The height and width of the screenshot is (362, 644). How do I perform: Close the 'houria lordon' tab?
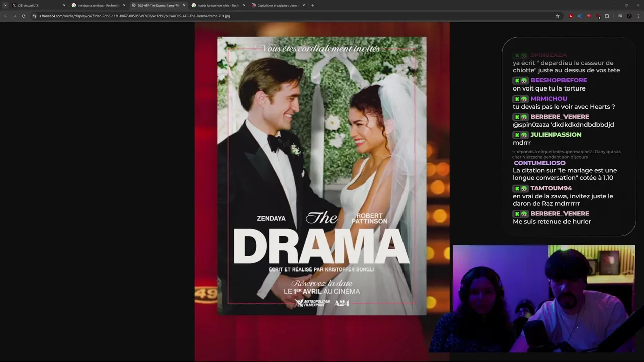point(244,5)
